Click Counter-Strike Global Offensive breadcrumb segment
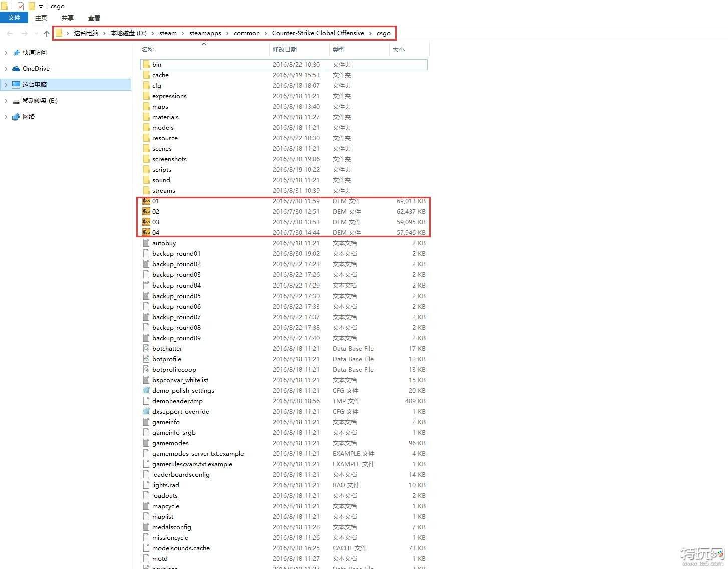 coord(318,33)
